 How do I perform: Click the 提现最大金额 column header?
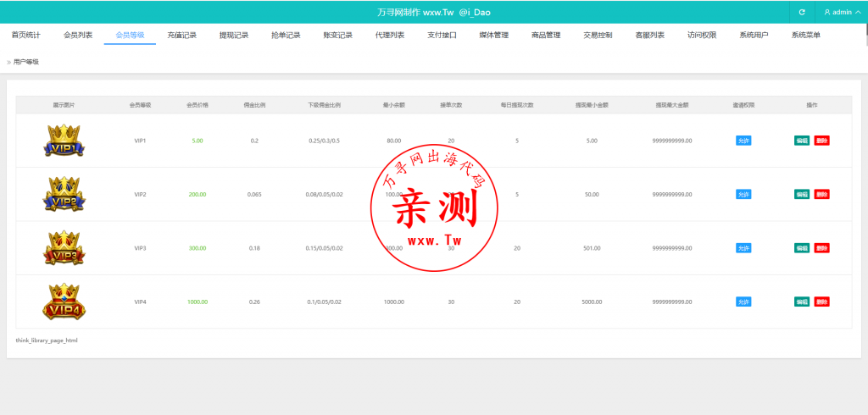(672, 104)
